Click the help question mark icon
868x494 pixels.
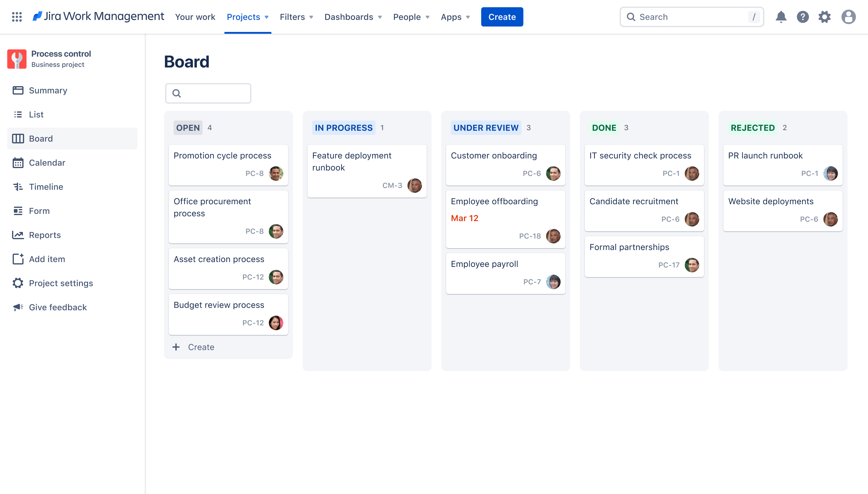(803, 17)
